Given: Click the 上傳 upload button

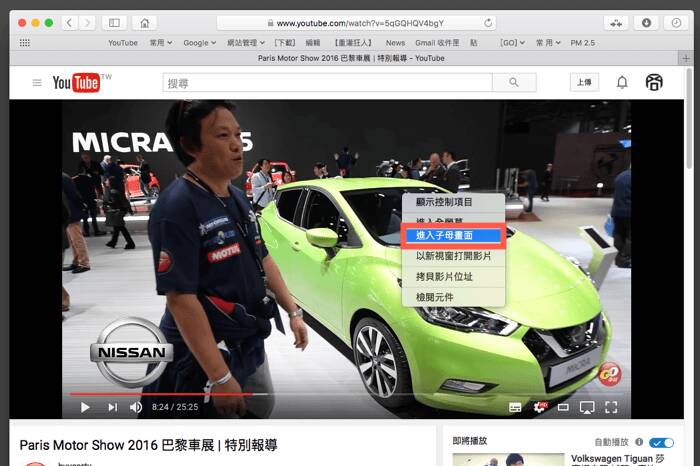Looking at the screenshot, I should 584,82.
